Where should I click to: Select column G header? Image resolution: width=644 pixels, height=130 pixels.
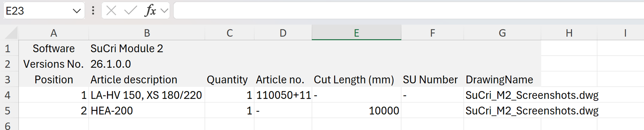502,33
